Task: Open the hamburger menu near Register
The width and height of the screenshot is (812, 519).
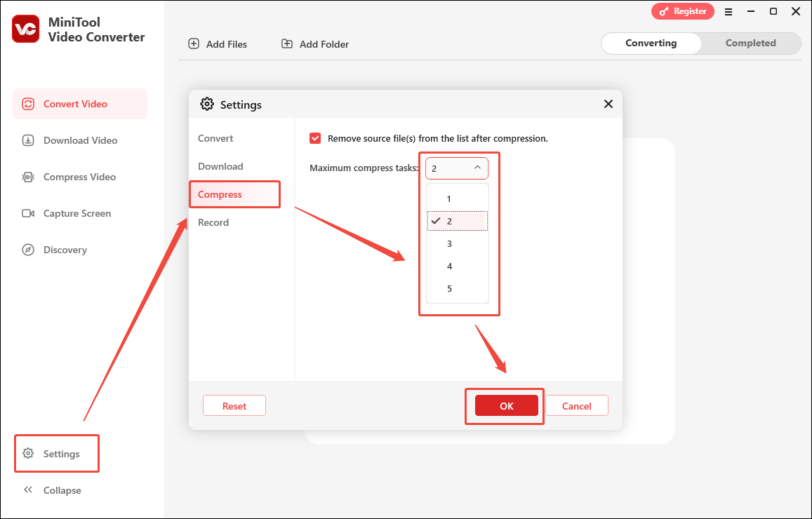Action: (x=728, y=11)
